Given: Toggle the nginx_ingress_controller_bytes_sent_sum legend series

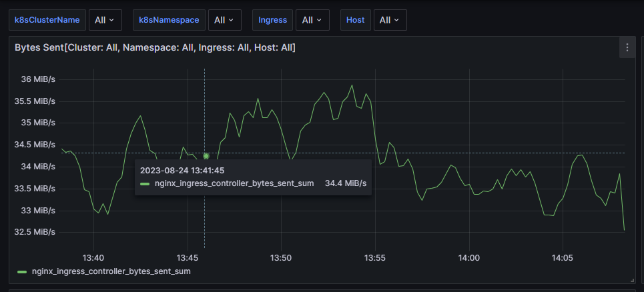Looking at the screenshot, I should pyautogui.click(x=111, y=271).
